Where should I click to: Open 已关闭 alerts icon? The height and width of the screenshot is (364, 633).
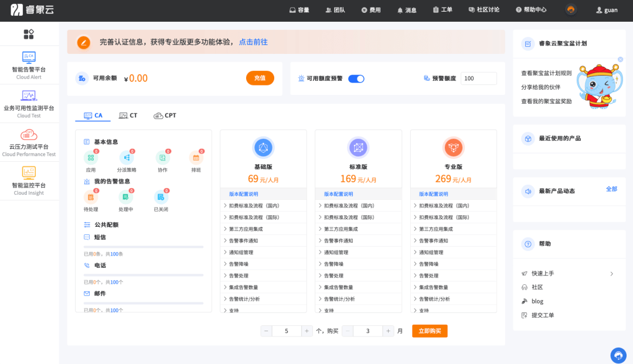(161, 197)
